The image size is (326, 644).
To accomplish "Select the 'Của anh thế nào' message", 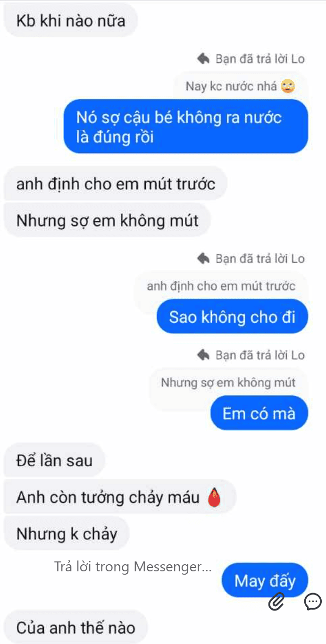I will point(75,627).
